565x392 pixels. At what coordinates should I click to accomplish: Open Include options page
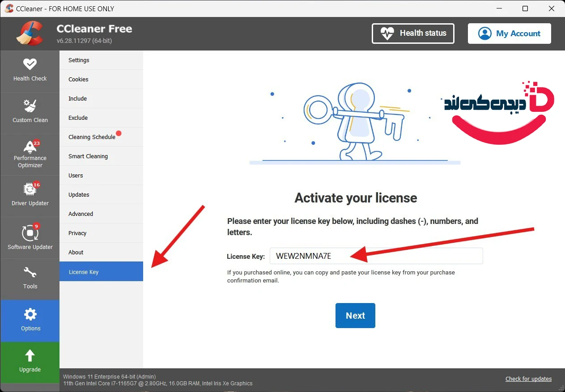tap(101, 98)
